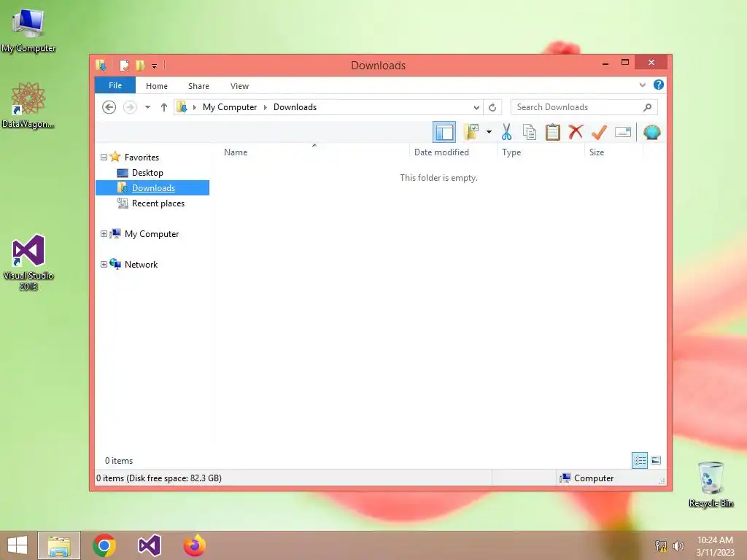Switch to the Share ribbon tab
The width and height of the screenshot is (747, 560).
[x=198, y=86]
